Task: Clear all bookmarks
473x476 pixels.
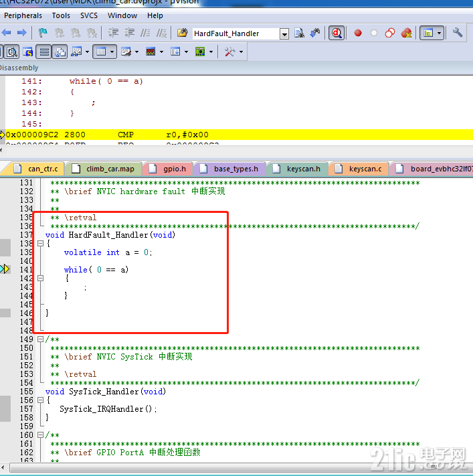Action: pos(92,33)
